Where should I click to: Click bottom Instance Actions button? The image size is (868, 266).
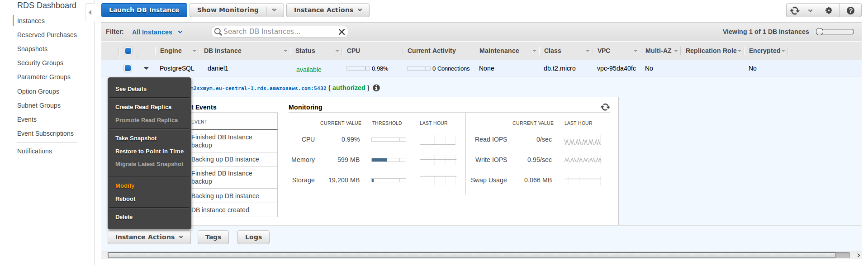149,237
